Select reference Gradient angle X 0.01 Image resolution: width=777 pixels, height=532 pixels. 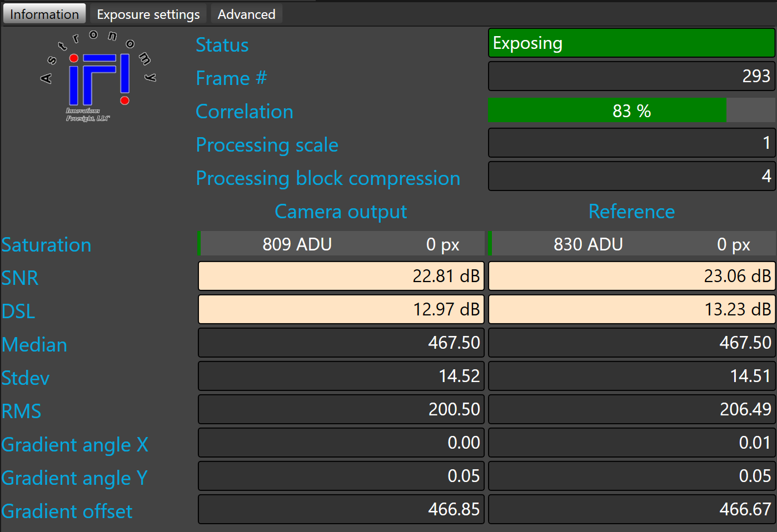coord(631,443)
